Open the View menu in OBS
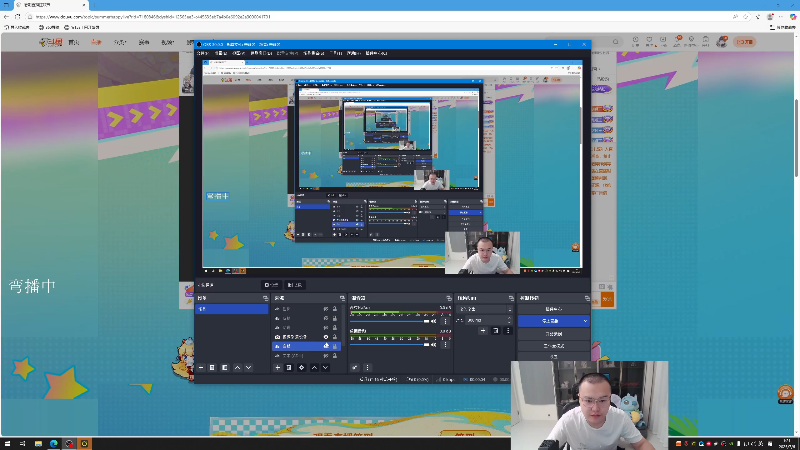The height and width of the screenshot is (450, 800). [x=238, y=53]
